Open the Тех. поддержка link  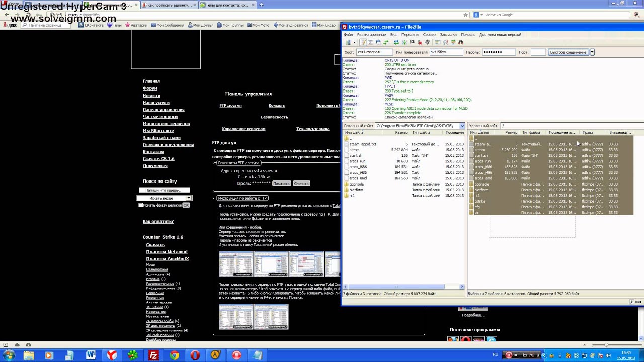[312, 129]
